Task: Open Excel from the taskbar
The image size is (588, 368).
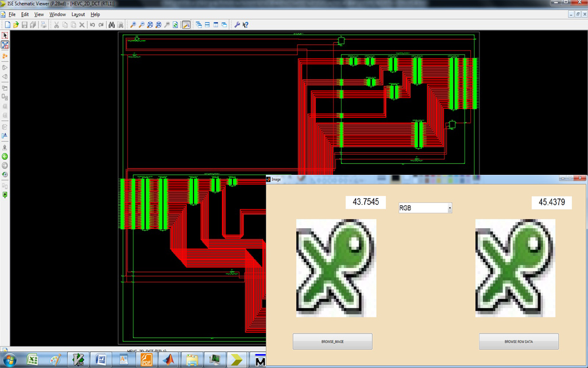Action: (33, 360)
